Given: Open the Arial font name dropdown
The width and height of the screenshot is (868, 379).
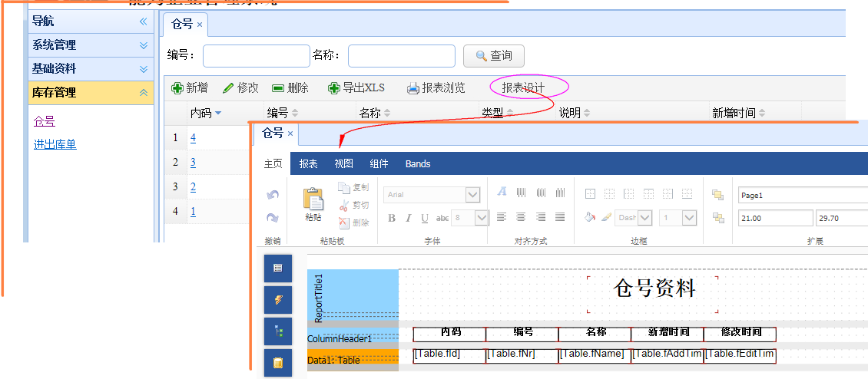Looking at the screenshot, I should [x=472, y=195].
